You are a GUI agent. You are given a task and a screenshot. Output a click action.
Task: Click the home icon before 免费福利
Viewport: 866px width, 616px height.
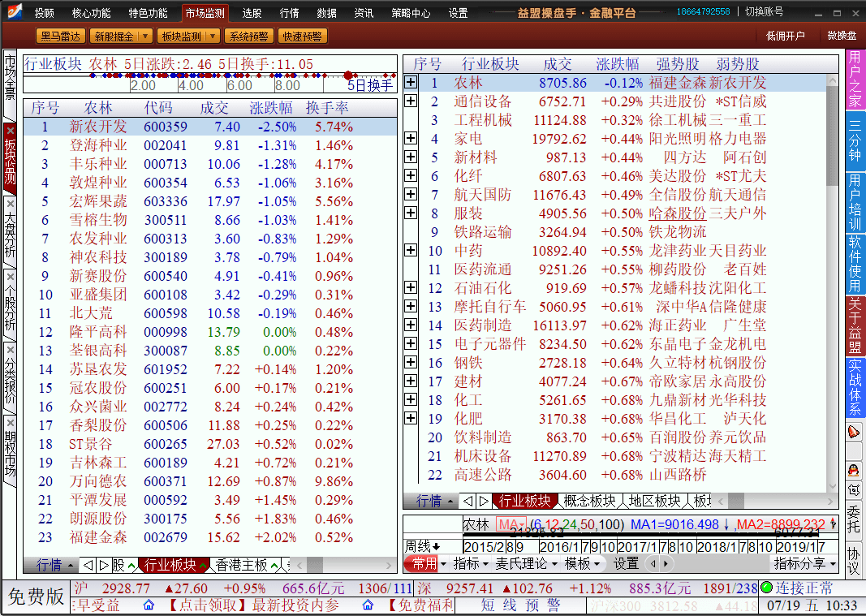pyautogui.click(x=368, y=605)
